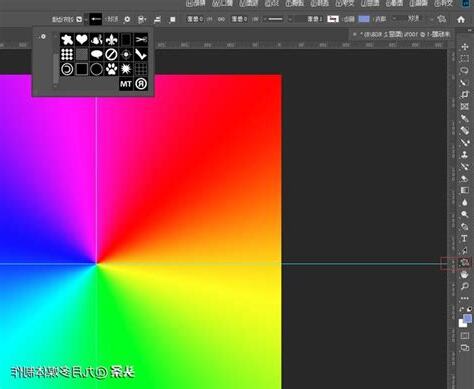Viewport: 474px width, 389px height.
Task: Select the Type tool
Action: click(x=465, y=239)
